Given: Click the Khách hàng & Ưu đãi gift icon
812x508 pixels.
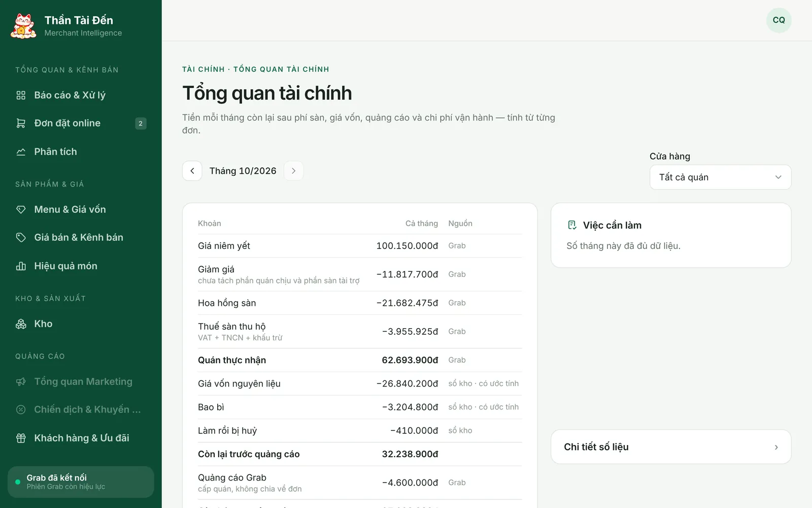Looking at the screenshot, I should [21, 438].
